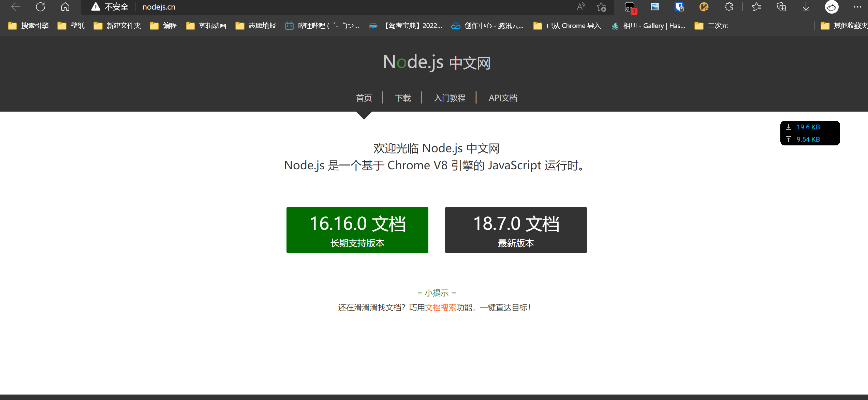Viewport: 868px width, 400px height.
Task: Add page to favorites with star-plus icon
Action: tap(601, 7)
